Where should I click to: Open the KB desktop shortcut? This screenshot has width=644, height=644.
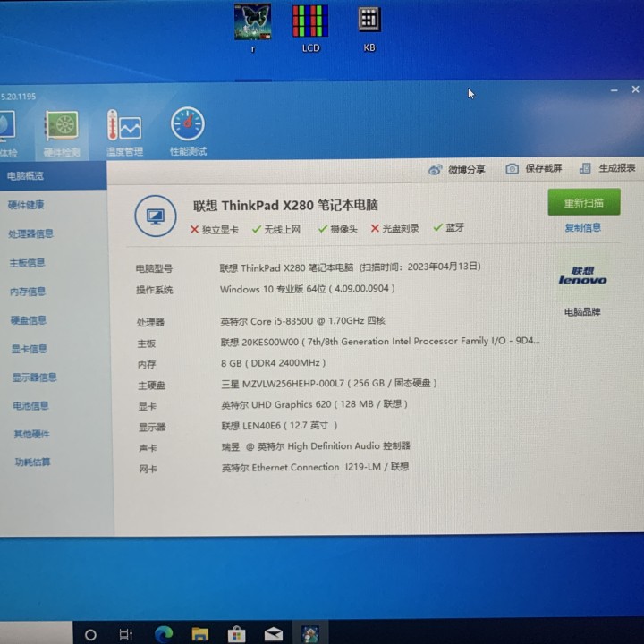click(x=369, y=29)
